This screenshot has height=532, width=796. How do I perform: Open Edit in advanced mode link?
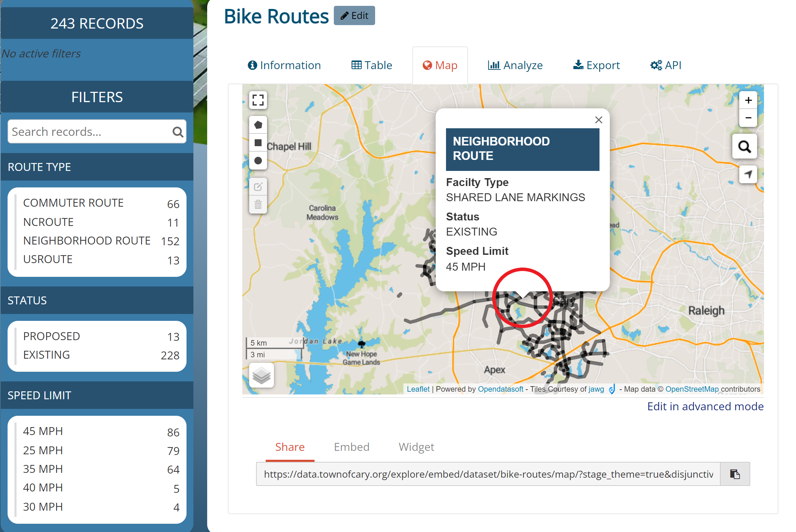pos(705,406)
